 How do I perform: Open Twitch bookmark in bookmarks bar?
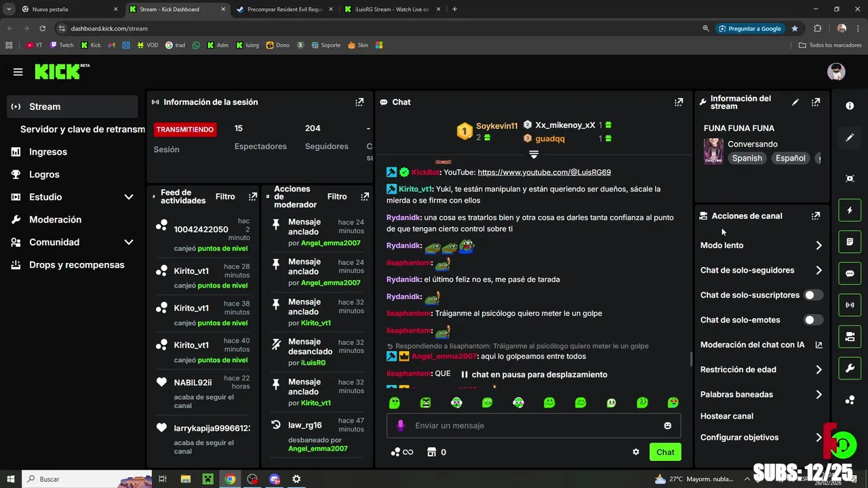tap(62, 45)
